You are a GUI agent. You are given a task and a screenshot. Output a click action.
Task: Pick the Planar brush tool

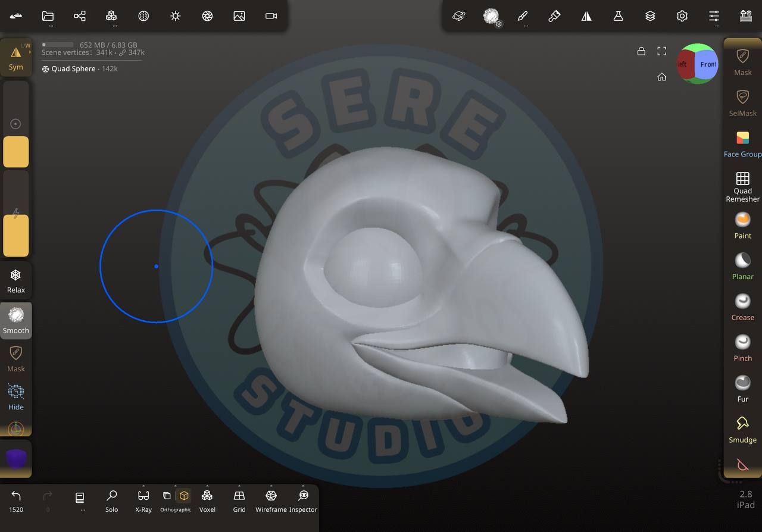point(742,265)
